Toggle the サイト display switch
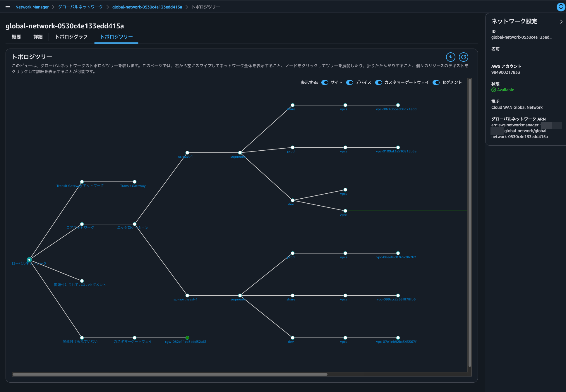 (325, 82)
